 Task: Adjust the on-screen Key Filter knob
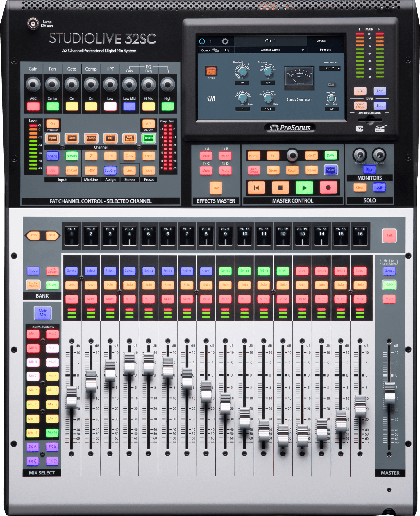331,99
